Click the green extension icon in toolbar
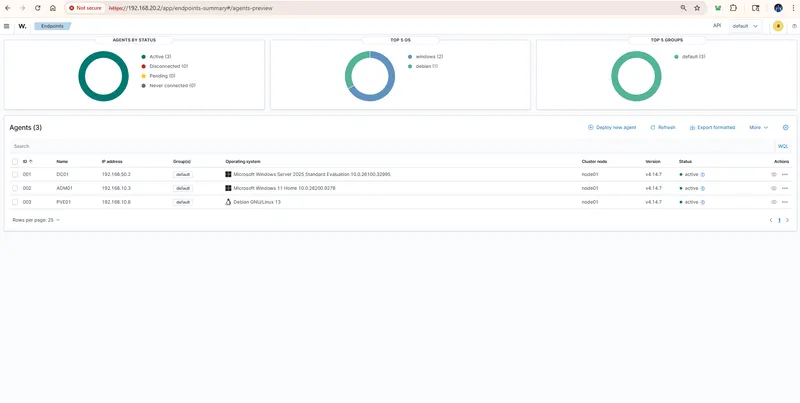800x403 pixels. click(x=718, y=8)
